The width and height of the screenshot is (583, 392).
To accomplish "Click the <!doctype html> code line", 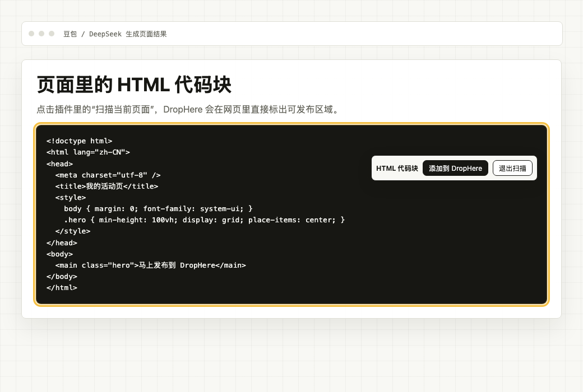I will (79, 141).
